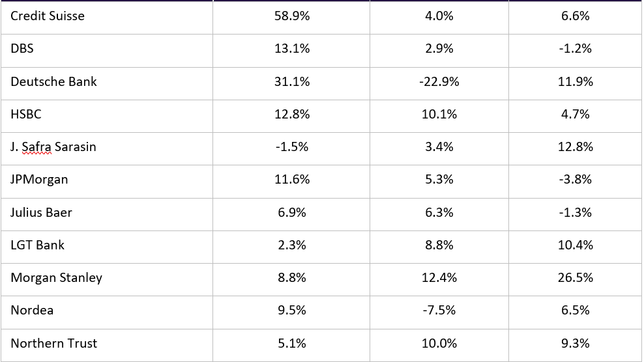
Task: Click the Northern Trust name cell
Action: (x=54, y=343)
